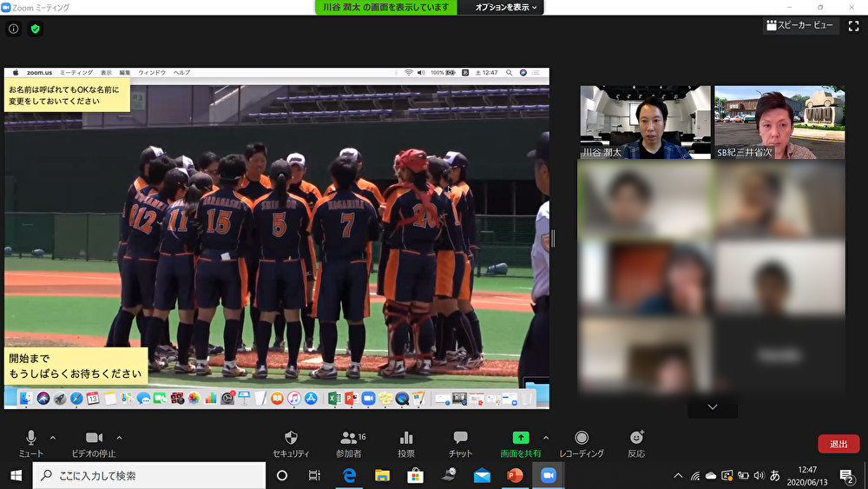868x489 pixels.
Task: Open the Participants panel
Action: pos(349,439)
